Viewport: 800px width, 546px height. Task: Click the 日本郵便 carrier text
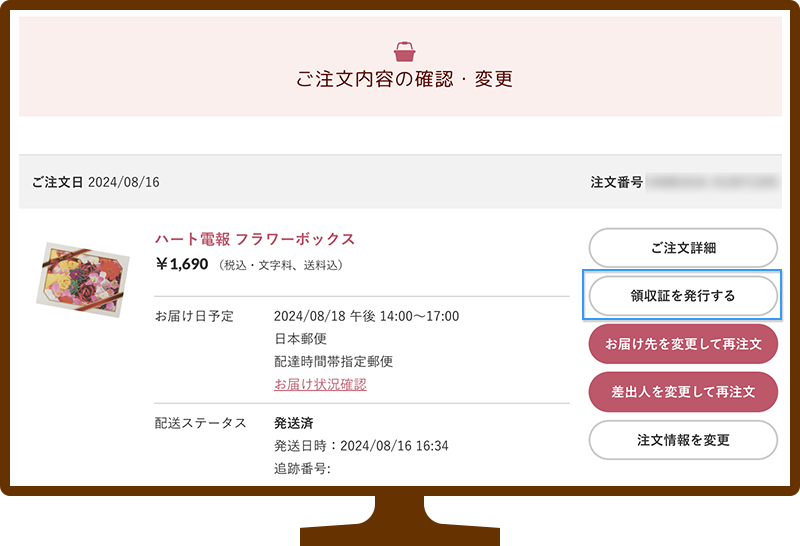300,339
